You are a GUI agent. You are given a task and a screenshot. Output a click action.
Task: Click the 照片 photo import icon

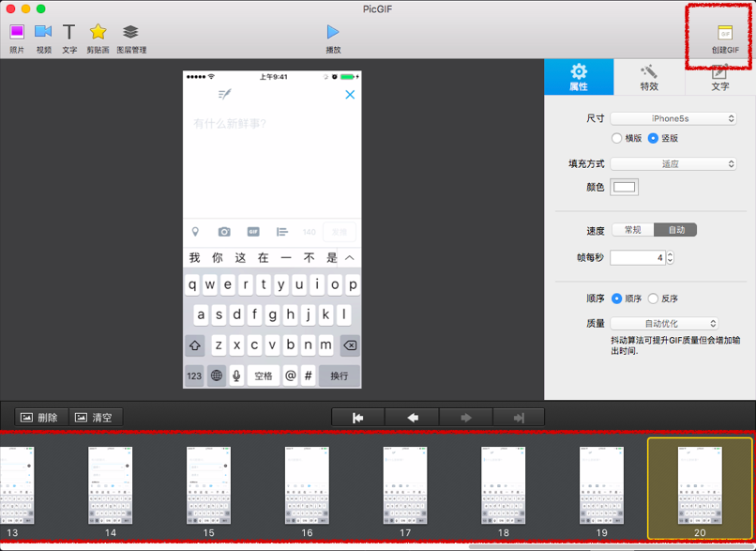coord(17,33)
